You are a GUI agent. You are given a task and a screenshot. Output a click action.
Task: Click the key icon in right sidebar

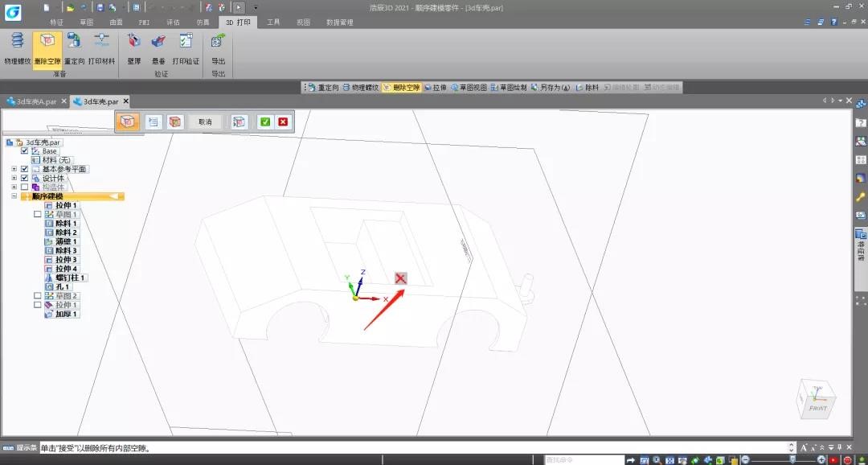(860, 196)
